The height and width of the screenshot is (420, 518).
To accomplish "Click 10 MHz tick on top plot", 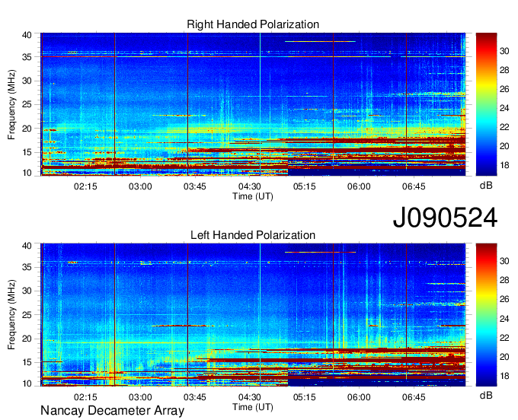I will coord(27,173).
